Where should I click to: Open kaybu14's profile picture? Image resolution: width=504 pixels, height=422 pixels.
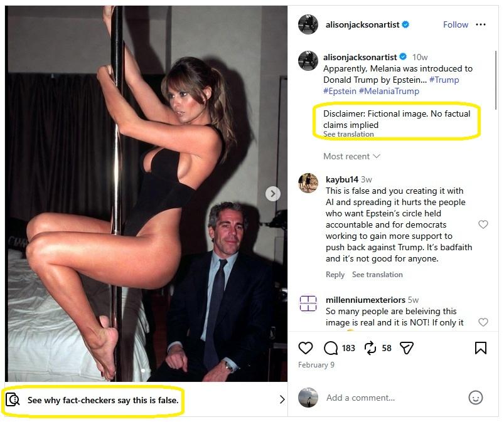(308, 182)
